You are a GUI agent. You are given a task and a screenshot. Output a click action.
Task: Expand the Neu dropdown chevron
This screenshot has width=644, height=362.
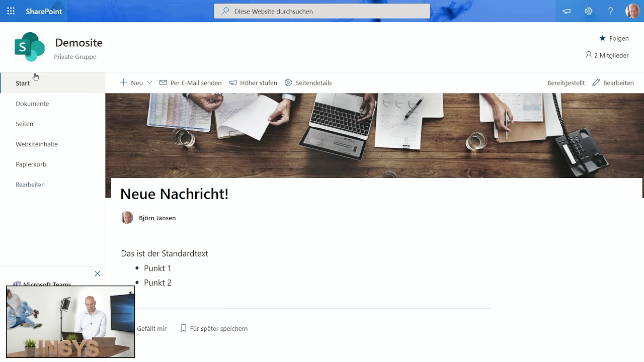(x=149, y=82)
